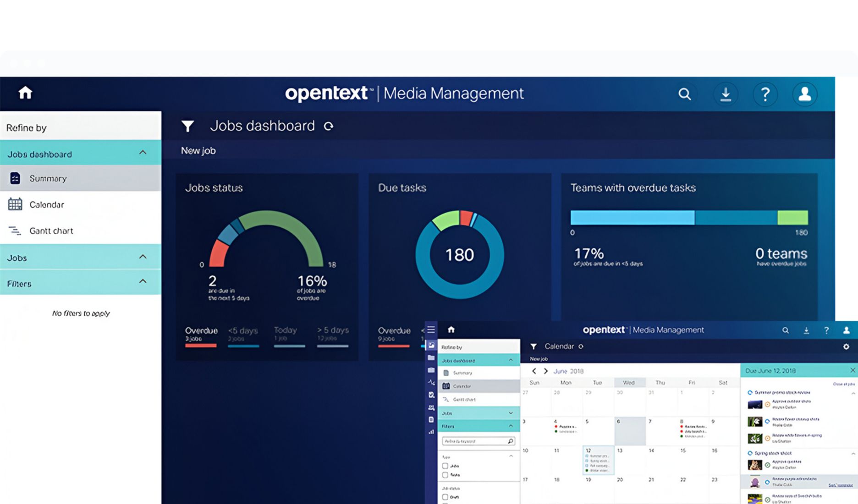Open help via the question mark icon
858x504 pixels.
[x=765, y=94]
